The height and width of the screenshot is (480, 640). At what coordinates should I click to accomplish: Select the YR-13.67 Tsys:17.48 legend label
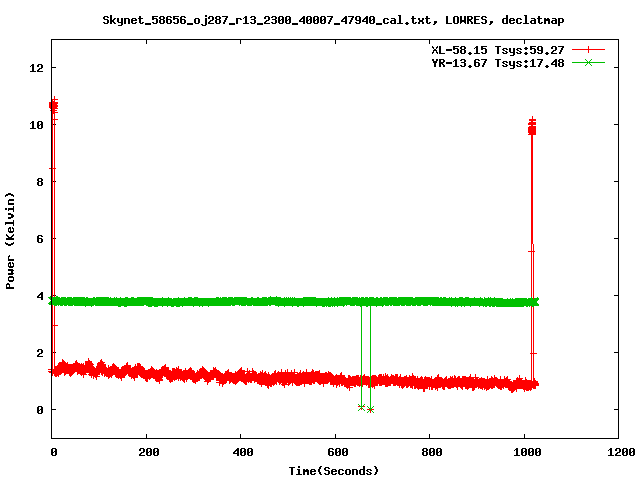click(x=498, y=63)
